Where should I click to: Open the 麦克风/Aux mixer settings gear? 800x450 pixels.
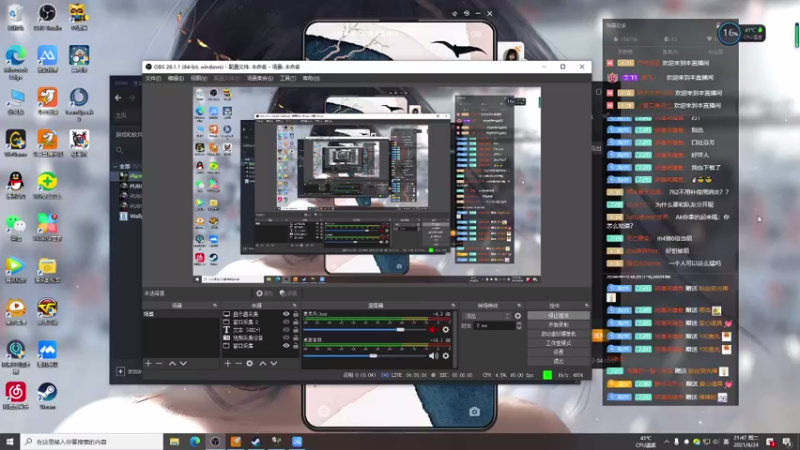pos(446,330)
